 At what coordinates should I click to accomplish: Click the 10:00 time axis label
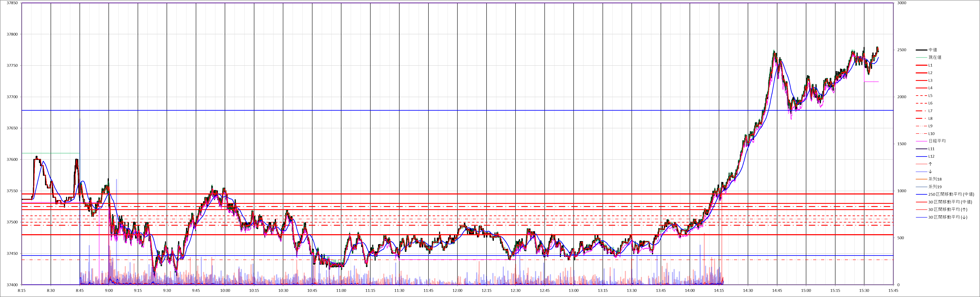225,291
